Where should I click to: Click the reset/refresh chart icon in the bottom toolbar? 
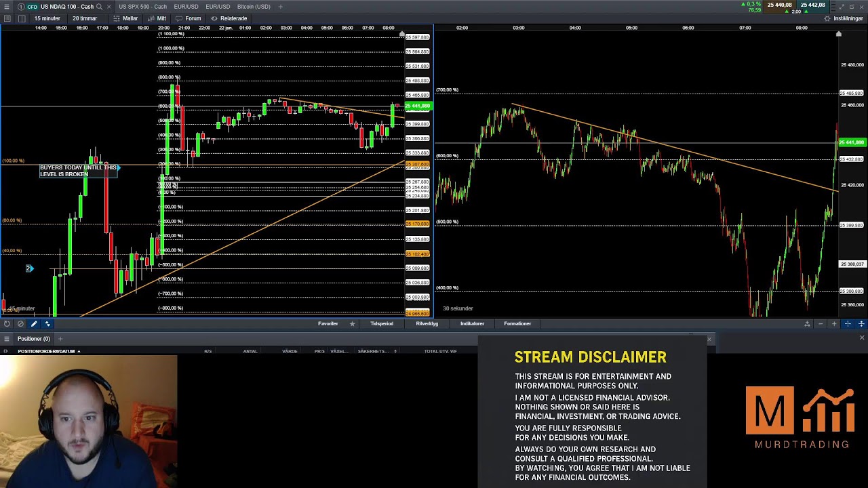pyautogui.click(x=7, y=324)
